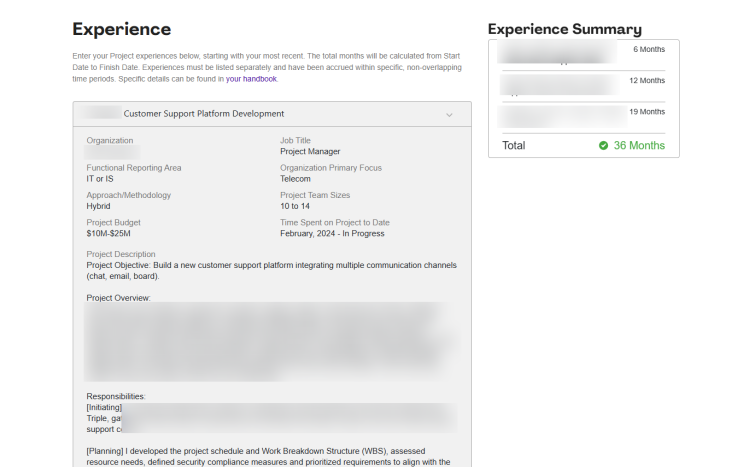Click the Hybrid methodology value
This screenshot has width=743, height=467.
[98, 206]
